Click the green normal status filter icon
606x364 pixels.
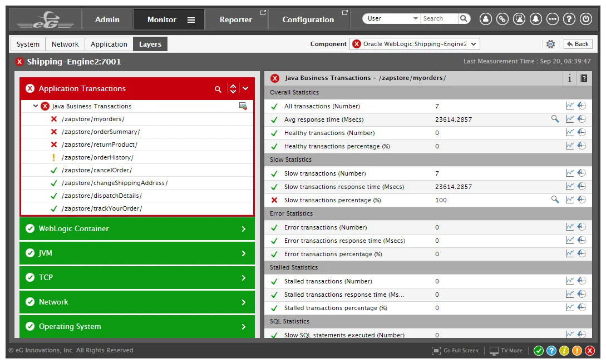coord(538,351)
